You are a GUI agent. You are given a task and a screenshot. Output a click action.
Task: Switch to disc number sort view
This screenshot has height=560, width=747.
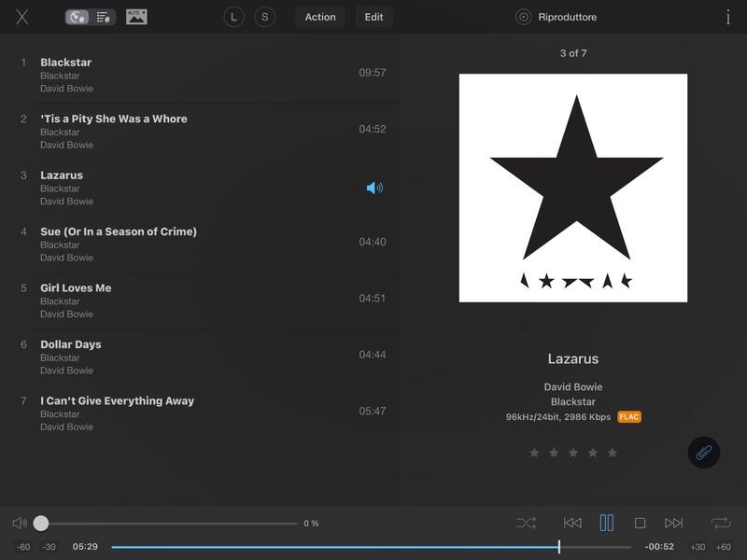(x=78, y=17)
